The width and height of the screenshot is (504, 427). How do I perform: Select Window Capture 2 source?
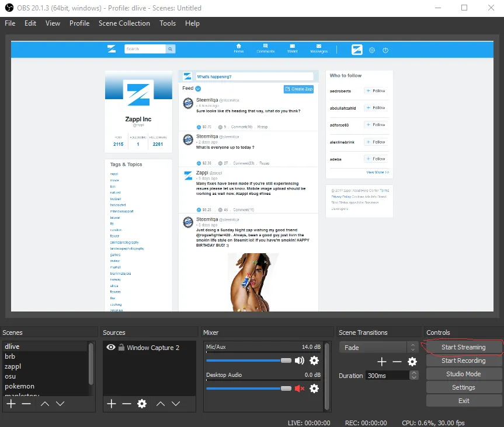coord(150,348)
